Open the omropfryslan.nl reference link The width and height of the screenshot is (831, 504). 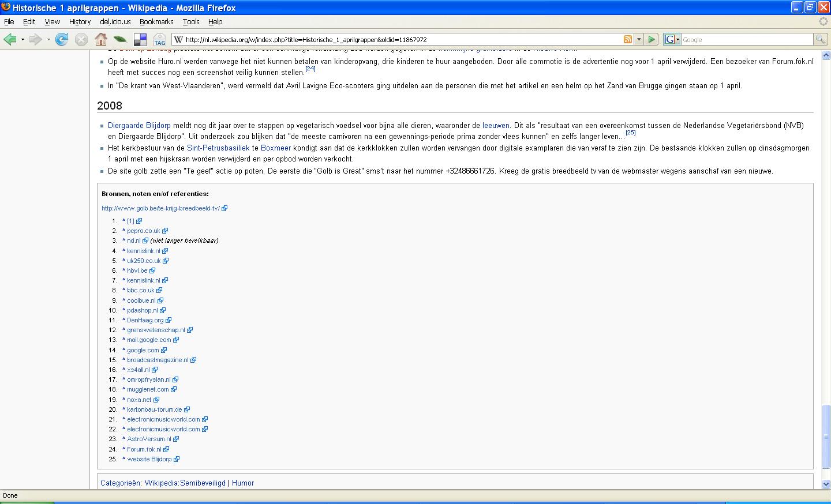[149, 379]
